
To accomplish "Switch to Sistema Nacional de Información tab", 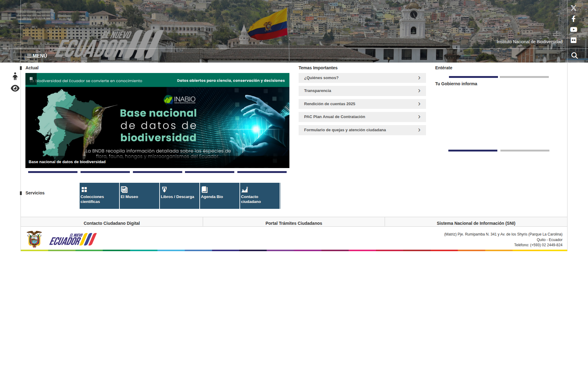I will [476, 223].
